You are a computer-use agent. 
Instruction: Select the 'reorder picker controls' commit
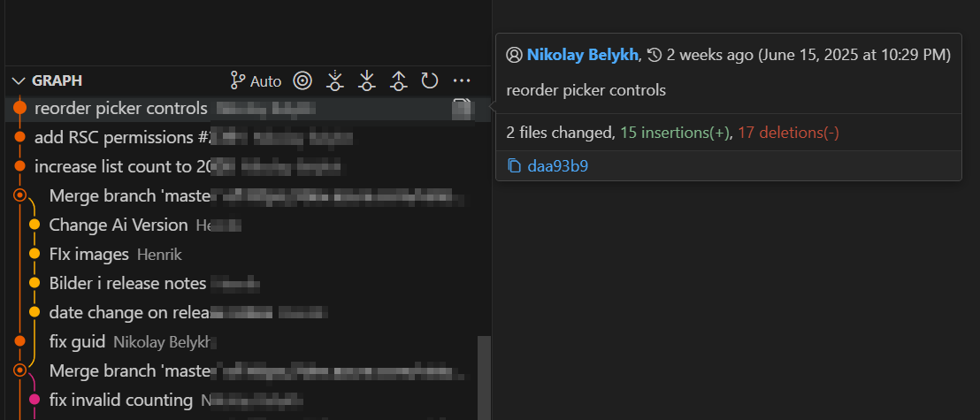(120, 109)
